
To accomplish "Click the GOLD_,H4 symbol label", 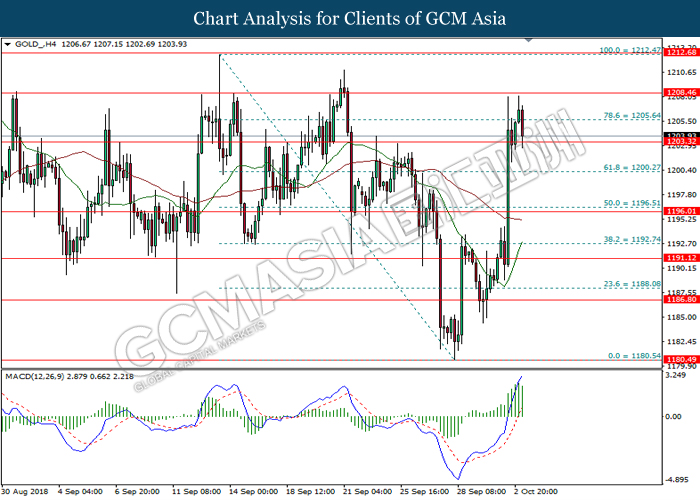I will point(35,44).
